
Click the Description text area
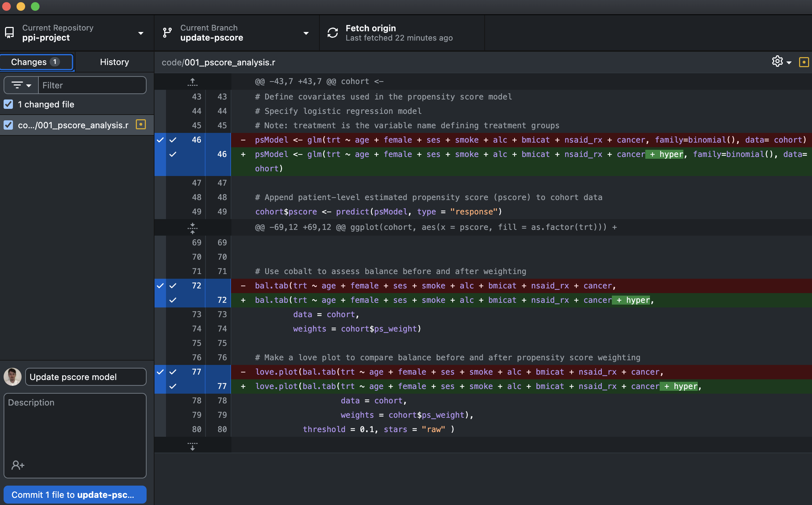pos(75,427)
